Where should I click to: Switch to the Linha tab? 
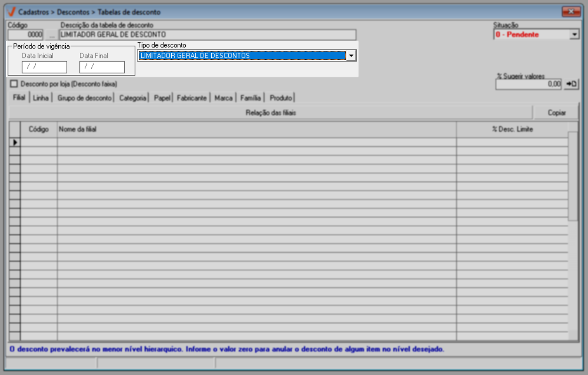pos(41,98)
